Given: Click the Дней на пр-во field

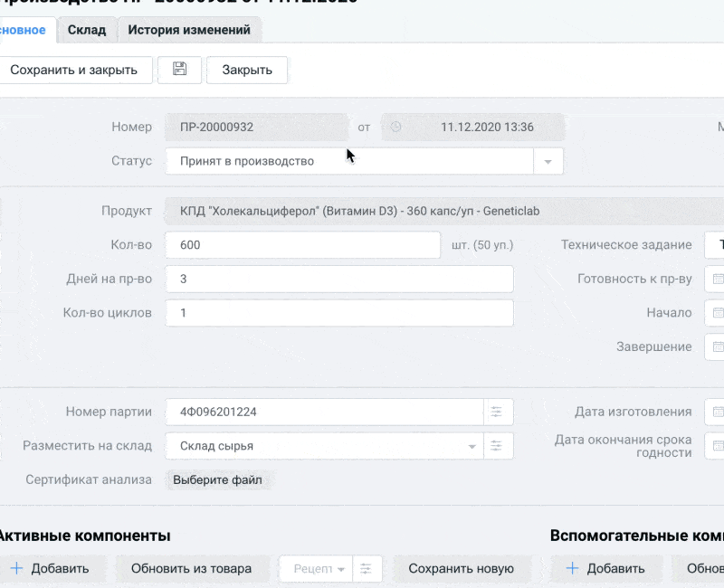Looking at the screenshot, I should (339, 279).
